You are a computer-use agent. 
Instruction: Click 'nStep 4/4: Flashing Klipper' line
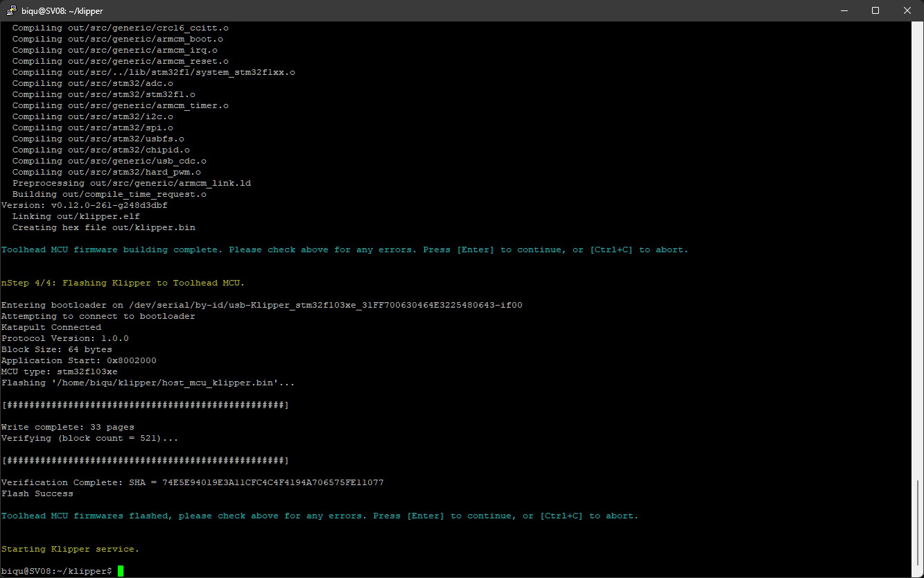click(123, 283)
